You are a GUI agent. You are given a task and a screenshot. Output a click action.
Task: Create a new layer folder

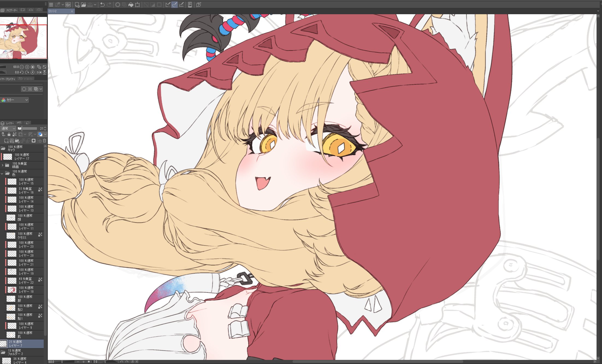[x=17, y=141]
